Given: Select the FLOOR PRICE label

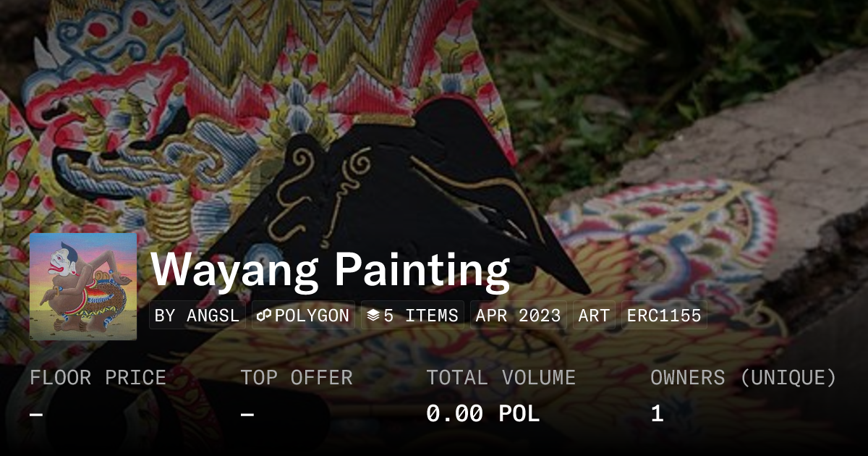Looking at the screenshot, I should [98, 378].
